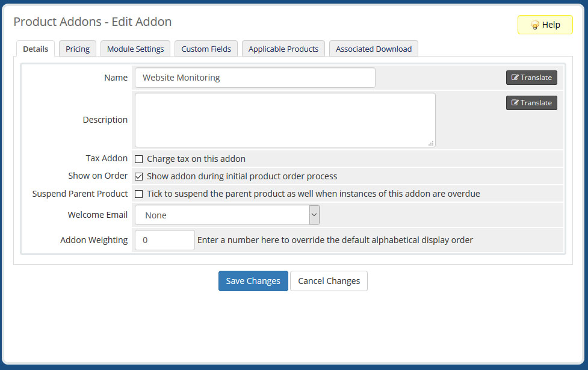
Task: Select the Details tab
Action: [x=35, y=49]
